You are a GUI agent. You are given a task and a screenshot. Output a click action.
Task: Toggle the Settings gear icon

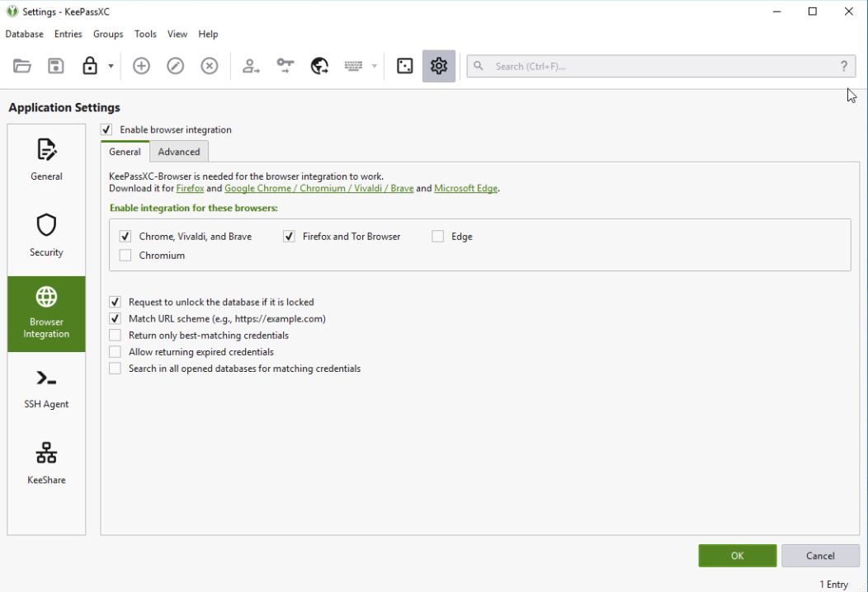point(439,66)
